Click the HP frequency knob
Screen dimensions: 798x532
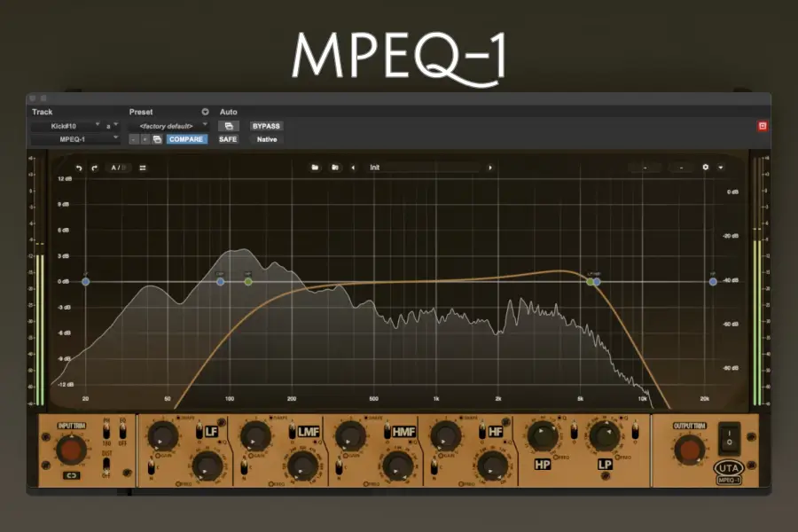click(543, 435)
